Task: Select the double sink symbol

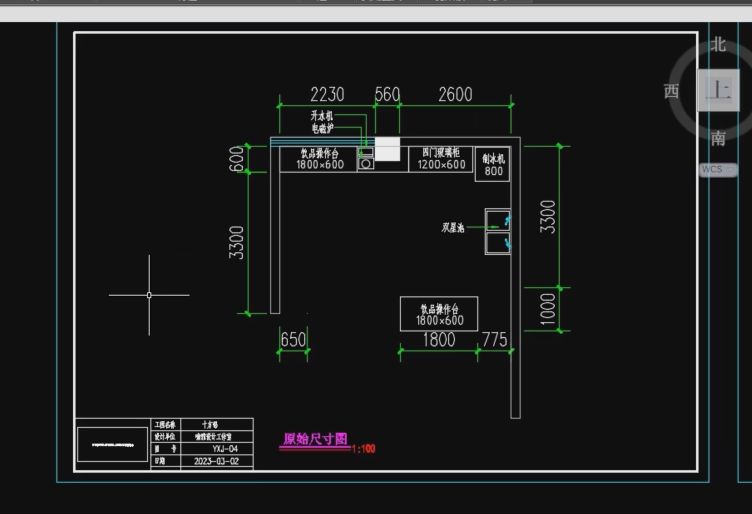Action: pyautogui.click(x=498, y=232)
